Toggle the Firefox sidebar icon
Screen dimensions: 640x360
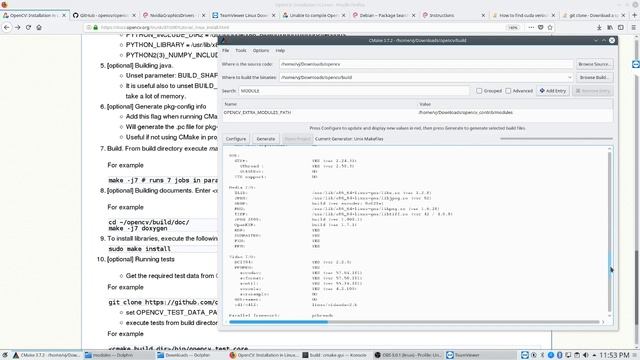tap(620, 27)
